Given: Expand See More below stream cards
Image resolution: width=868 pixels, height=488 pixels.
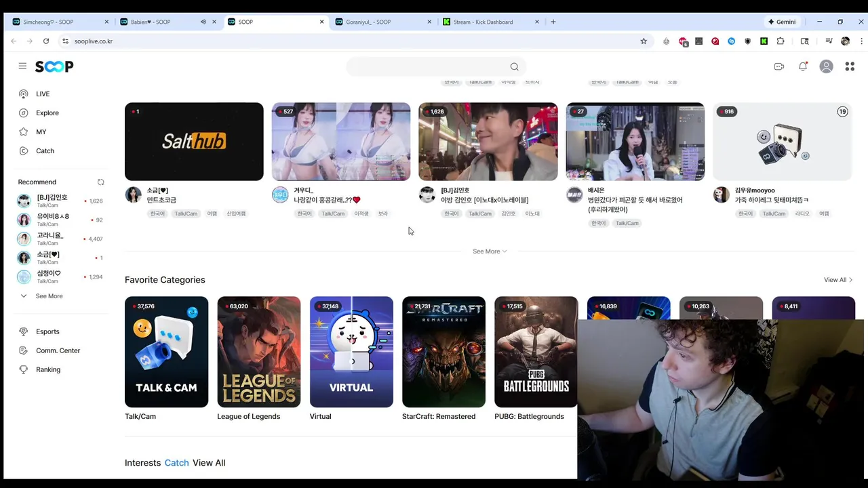Looking at the screenshot, I should 490,251.
